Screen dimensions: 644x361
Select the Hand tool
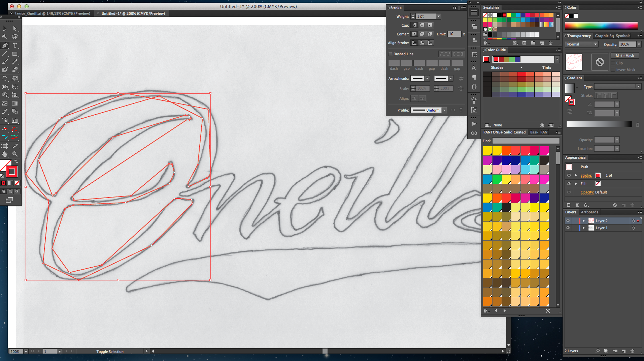5,154
